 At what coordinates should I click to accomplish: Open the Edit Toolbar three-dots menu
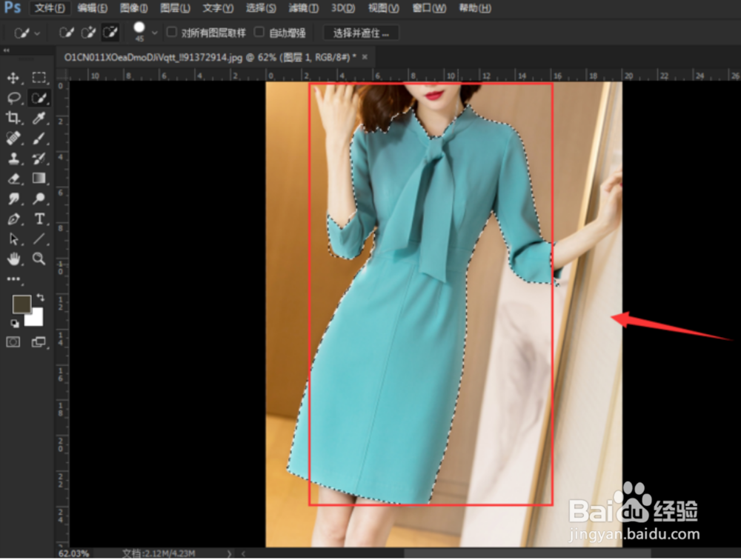pos(13,279)
